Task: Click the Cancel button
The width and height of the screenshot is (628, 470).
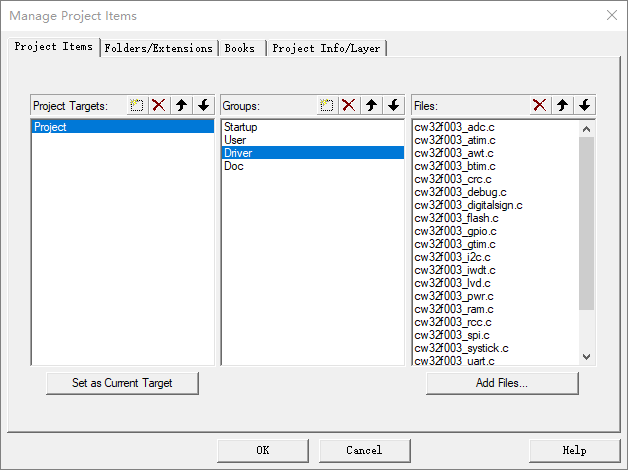Action: [x=364, y=450]
